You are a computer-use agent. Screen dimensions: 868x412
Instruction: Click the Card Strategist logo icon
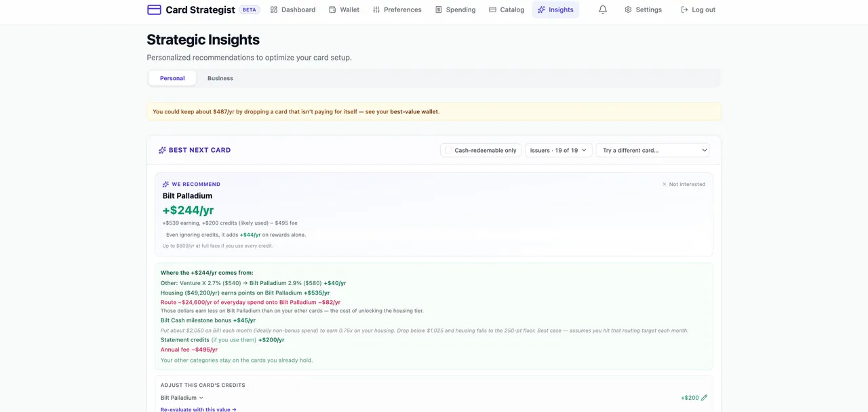[154, 10]
